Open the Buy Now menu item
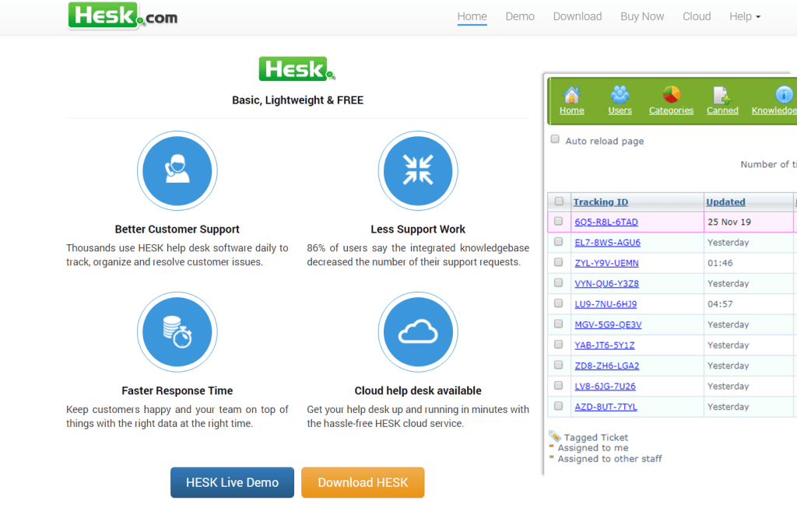This screenshot has height=532, width=797. pos(642,16)
